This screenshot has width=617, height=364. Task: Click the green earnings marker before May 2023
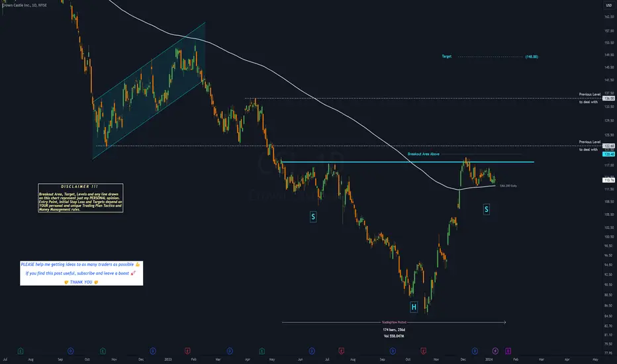pos(261,351)
